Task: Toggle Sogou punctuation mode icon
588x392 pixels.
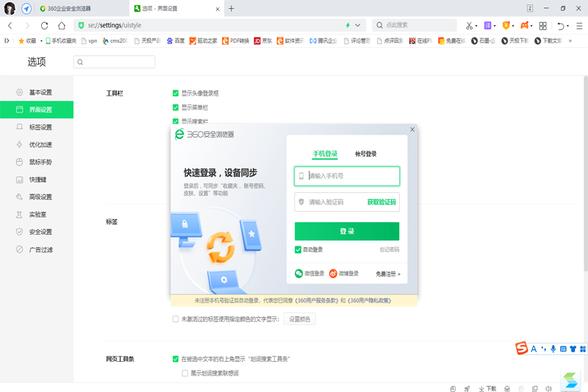Action: (544, 349)
